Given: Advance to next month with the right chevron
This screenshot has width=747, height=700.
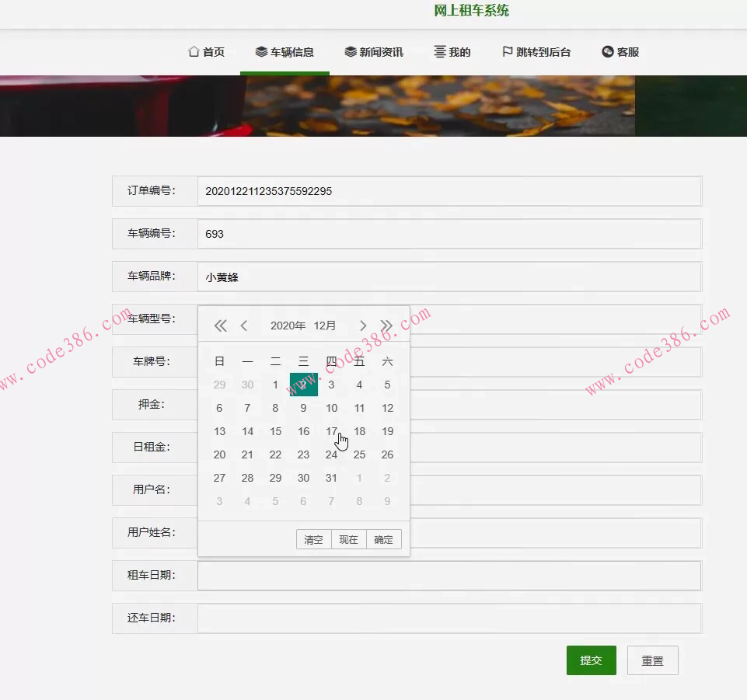Looking at the screenshot, I should point(362,326).
